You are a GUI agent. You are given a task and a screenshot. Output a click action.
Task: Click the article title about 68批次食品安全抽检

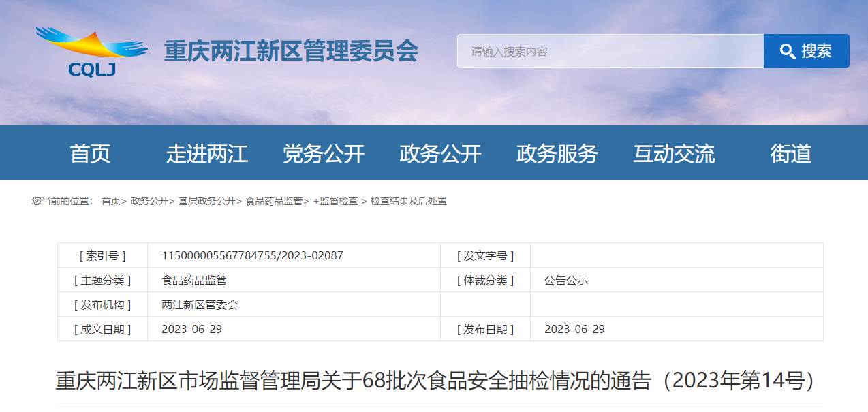coord(435,381)
